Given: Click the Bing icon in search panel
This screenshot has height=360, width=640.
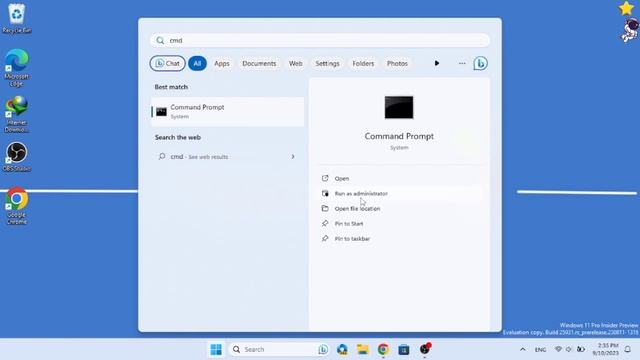Looking at the screenshot, I should (480, 63).
